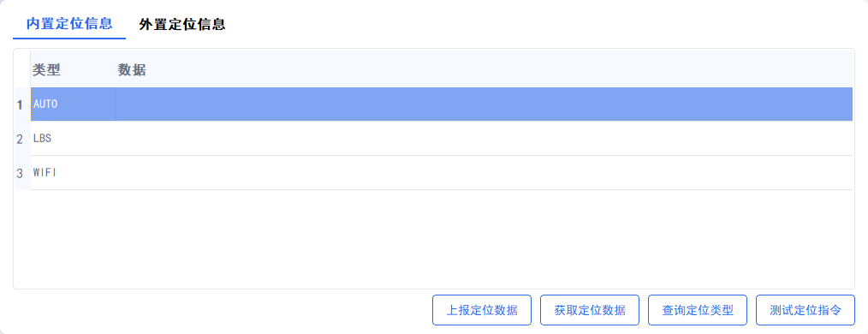This screenshot has width=868, height=334.
Task: Switch to the 内置定位信息 tab
Action: coord(69,24)
